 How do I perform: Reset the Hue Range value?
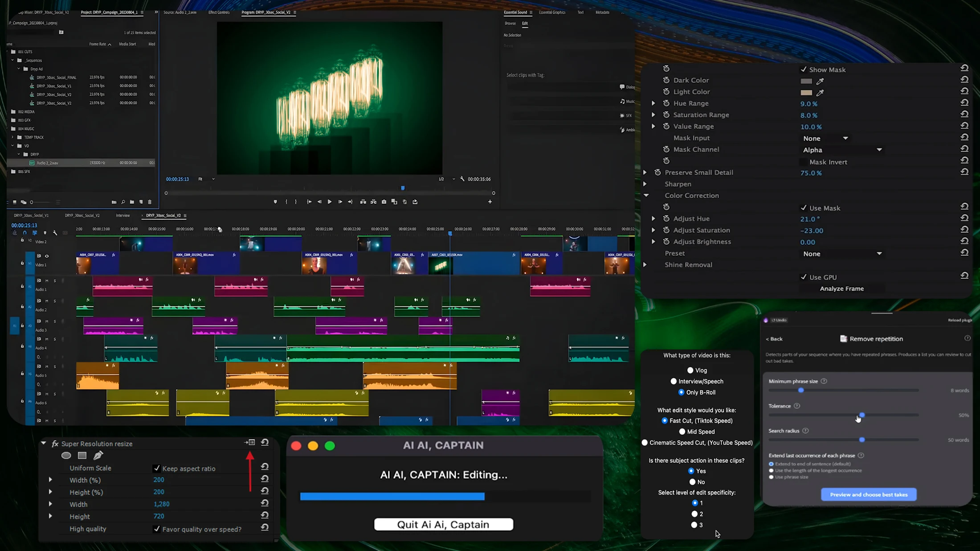pos(964,103)
